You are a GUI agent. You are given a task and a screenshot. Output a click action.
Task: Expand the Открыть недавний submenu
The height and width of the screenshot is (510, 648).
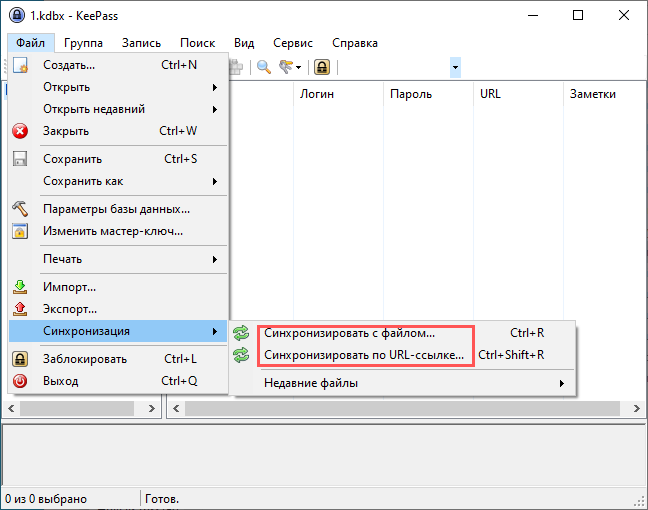[x=118, y=109]
